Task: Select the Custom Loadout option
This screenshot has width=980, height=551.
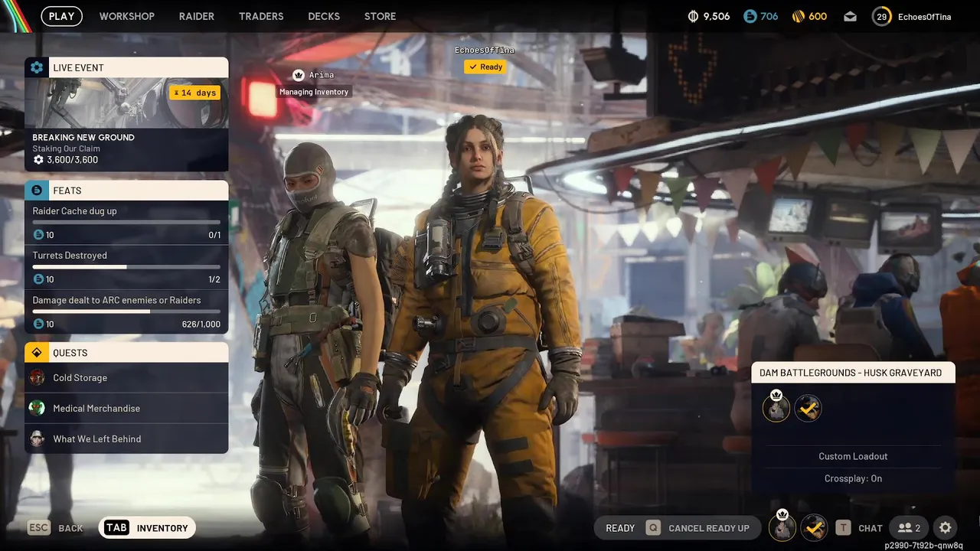Action: [853, 457]
